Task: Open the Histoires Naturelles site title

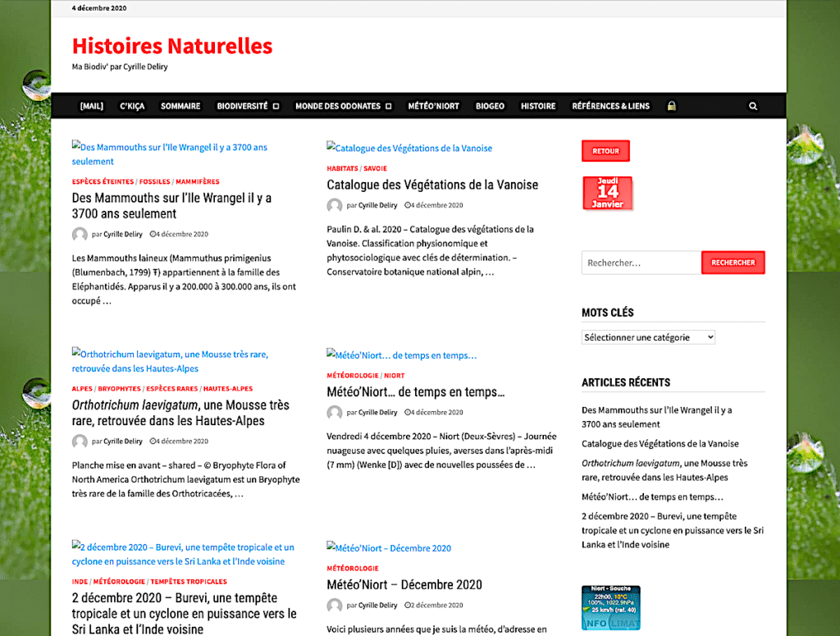Action: pyautogui.click(x=172, y=46)
